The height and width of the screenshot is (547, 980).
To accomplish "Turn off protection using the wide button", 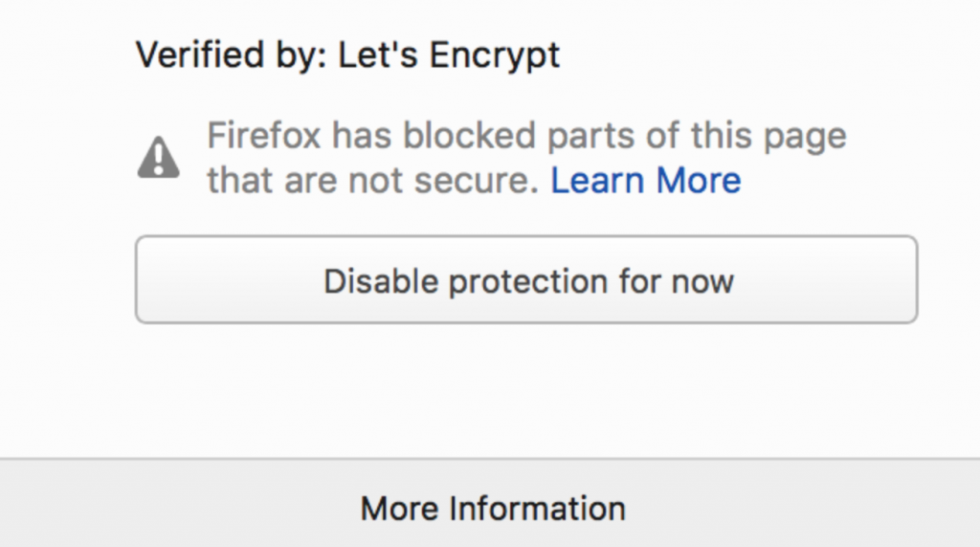I will tap(526, 280).
